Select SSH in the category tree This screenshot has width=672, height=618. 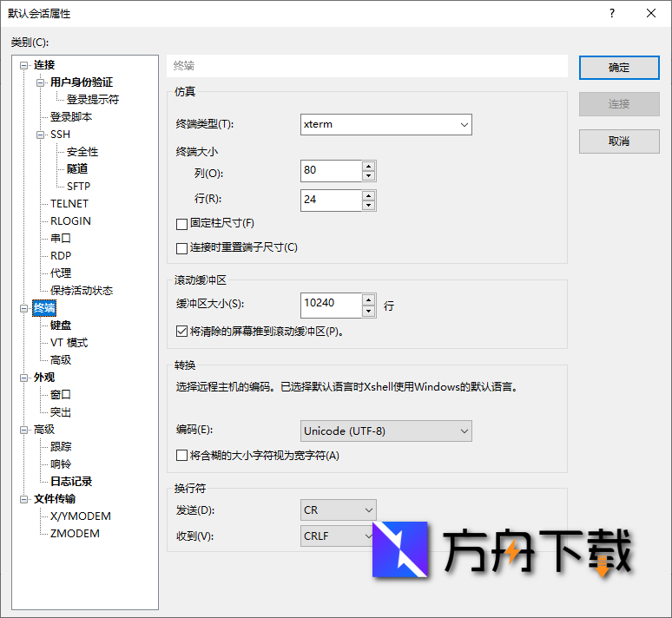point(60,135)
